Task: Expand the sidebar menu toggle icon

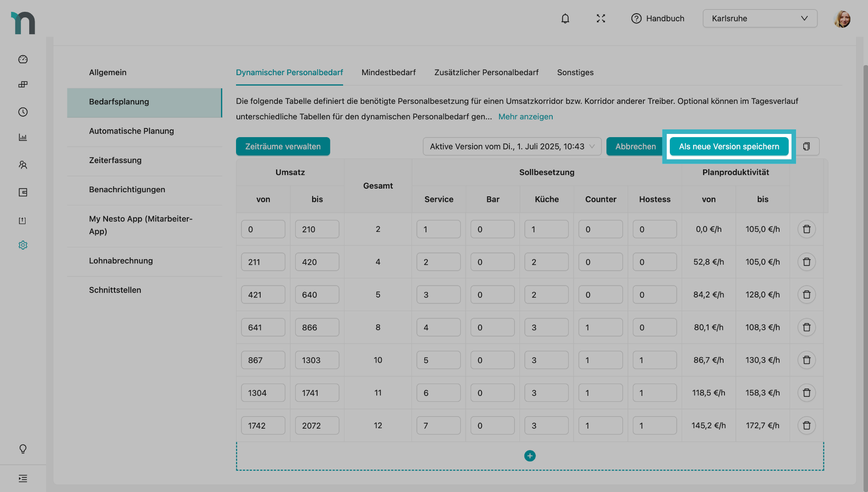Action: [x=23, y=478]
